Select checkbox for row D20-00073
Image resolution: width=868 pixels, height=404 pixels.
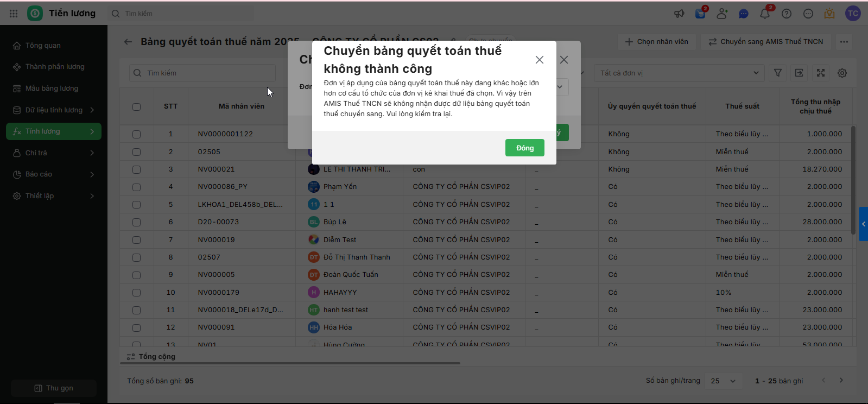click(x=136, y=222)
